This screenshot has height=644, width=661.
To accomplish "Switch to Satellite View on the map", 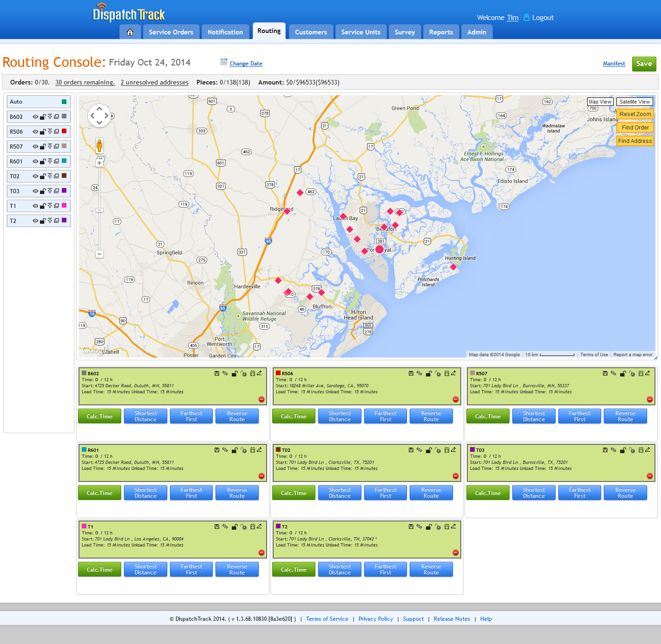I will click(x=635, y=101).
